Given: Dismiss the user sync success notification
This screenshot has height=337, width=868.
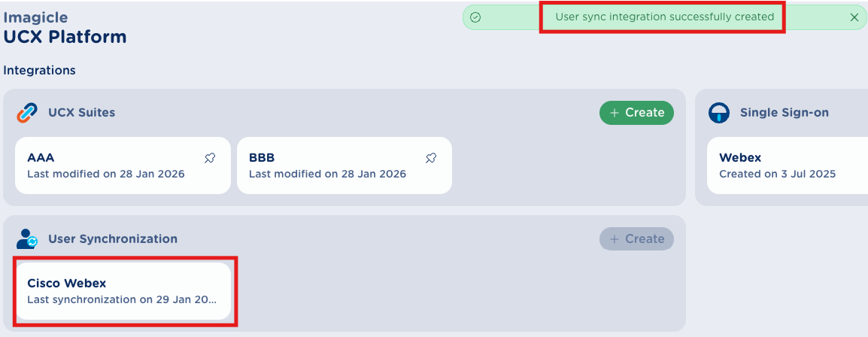Looking at the screenshot, I should (854, 17).
